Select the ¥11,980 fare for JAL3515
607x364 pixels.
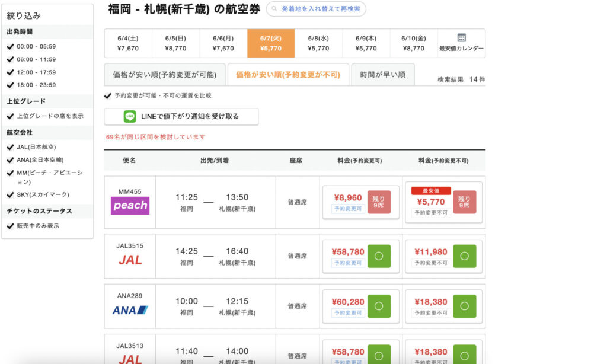[443, 256]
